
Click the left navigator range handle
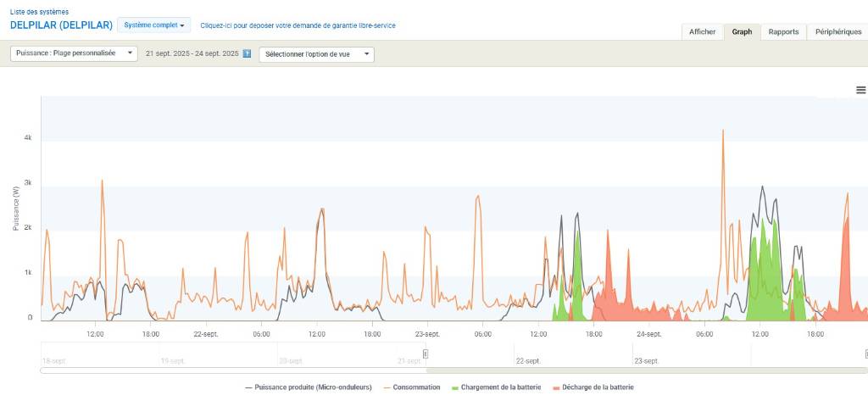coord(426,354)
